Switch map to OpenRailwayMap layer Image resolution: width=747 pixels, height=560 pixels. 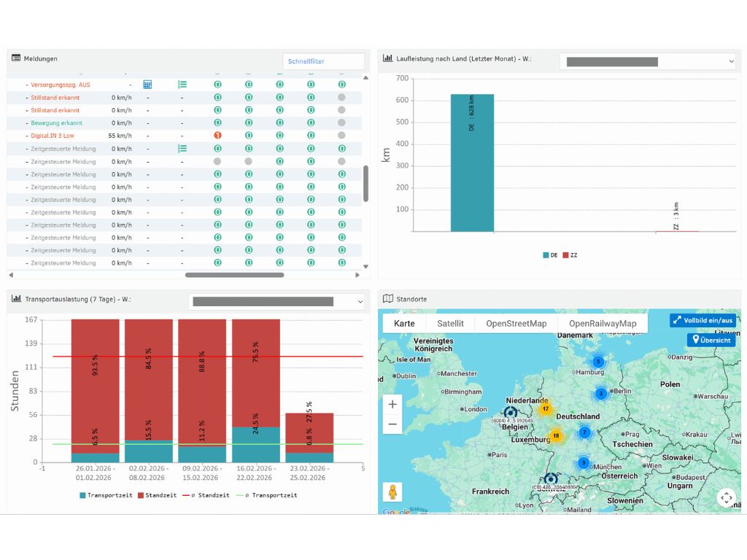click(x=602, y=324)
